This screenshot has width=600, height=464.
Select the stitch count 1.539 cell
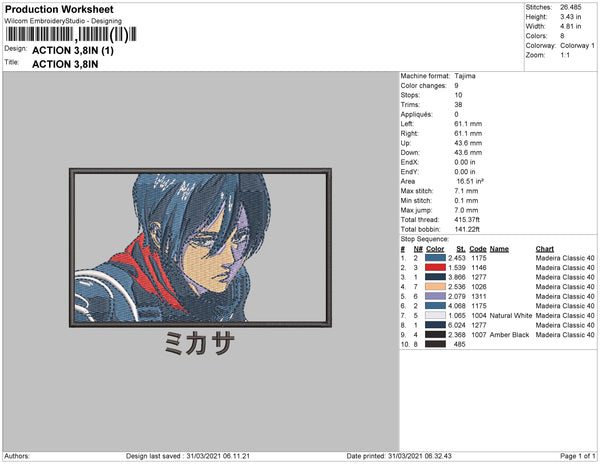pos(457,268)
